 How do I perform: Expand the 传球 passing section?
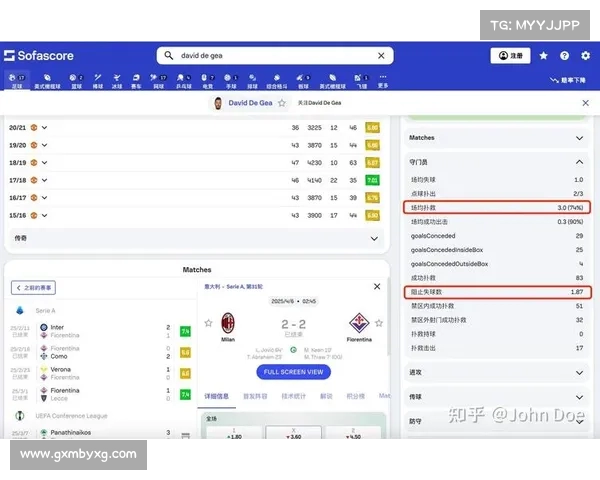497,397
